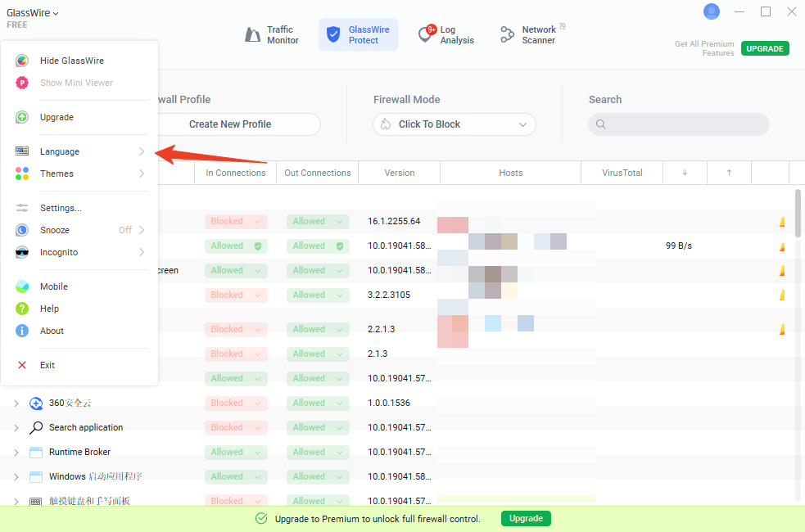The height and width of the screenshot is (532, 805).
Task: Open the Click To Block firewall mode dropdown
Action: (455, 124)
